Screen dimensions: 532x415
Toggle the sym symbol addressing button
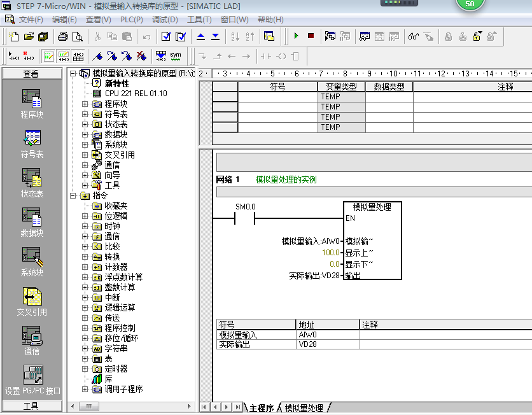175,56
